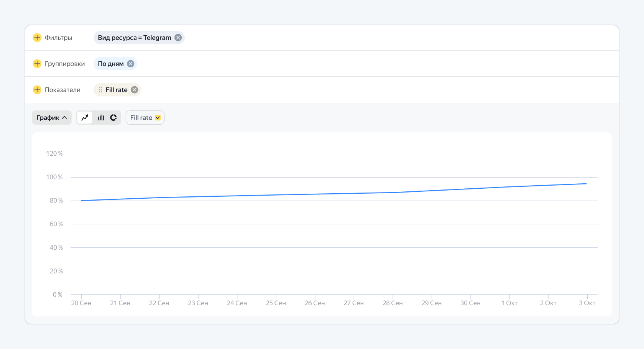Collapse the График section

click(x=52, y=118)
